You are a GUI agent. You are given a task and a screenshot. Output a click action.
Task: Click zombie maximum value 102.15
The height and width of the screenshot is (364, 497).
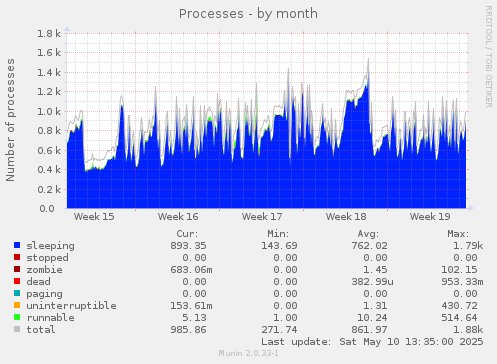460,270
